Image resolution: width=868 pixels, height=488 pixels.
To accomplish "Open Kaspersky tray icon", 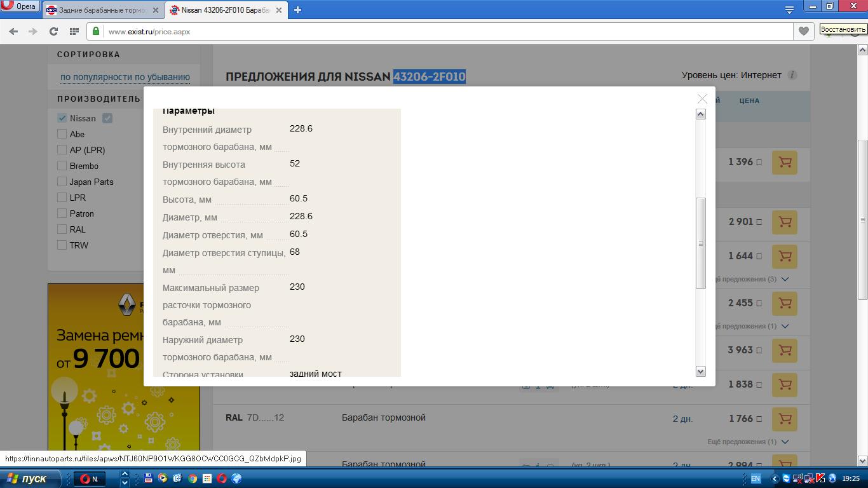I will pos(820,478).
